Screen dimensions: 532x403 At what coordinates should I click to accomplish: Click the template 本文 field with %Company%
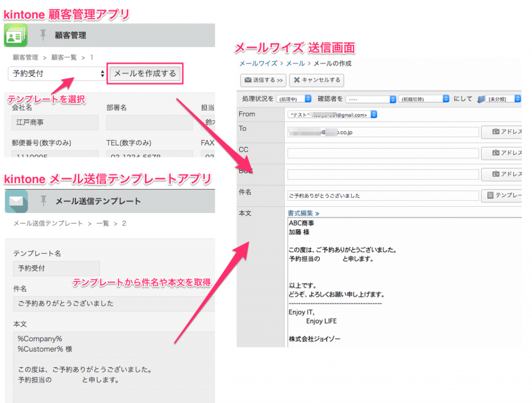114,367
